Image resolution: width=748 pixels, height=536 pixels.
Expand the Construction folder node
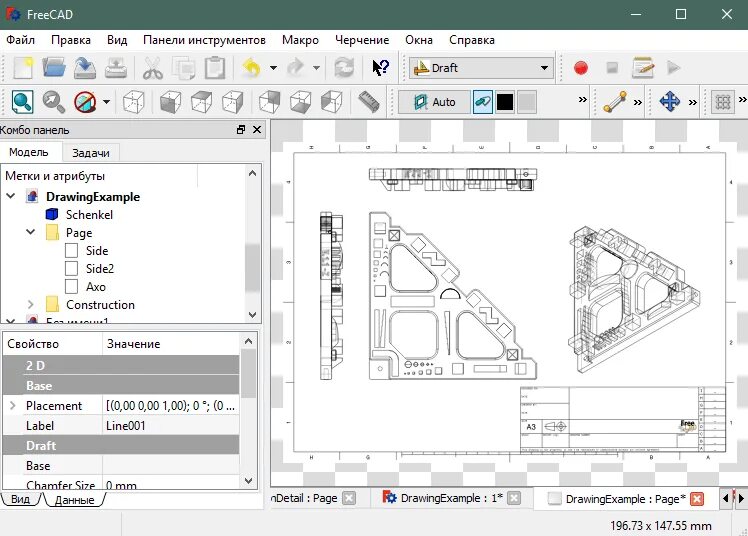[x=31, y=304]
